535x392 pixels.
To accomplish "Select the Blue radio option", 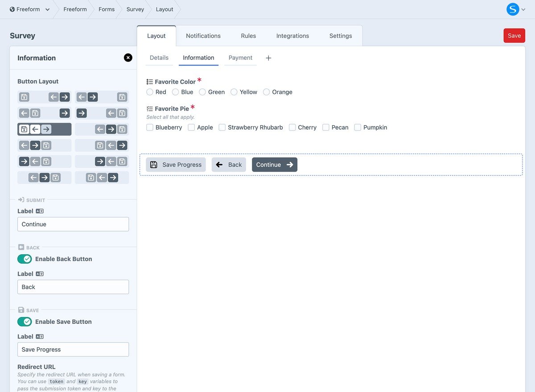I will tap(176, 92).
